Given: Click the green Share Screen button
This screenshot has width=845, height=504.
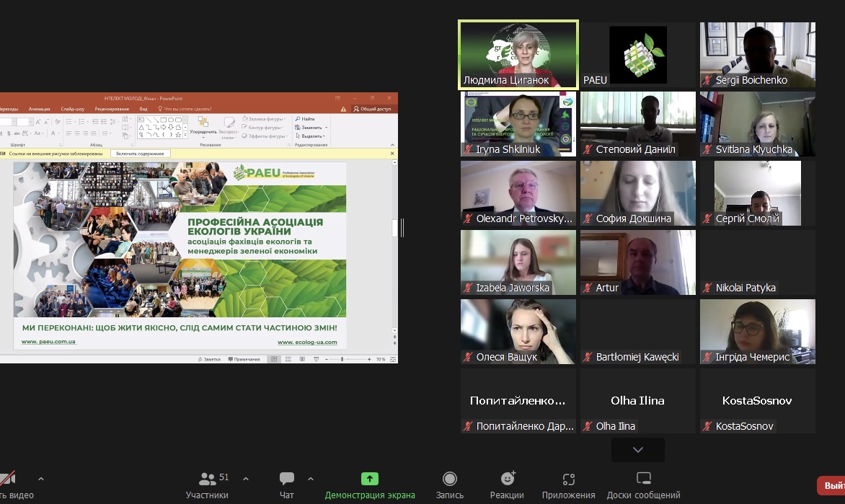Looking at the screenshot, I should pyautogui.click(x=369, y=485).
